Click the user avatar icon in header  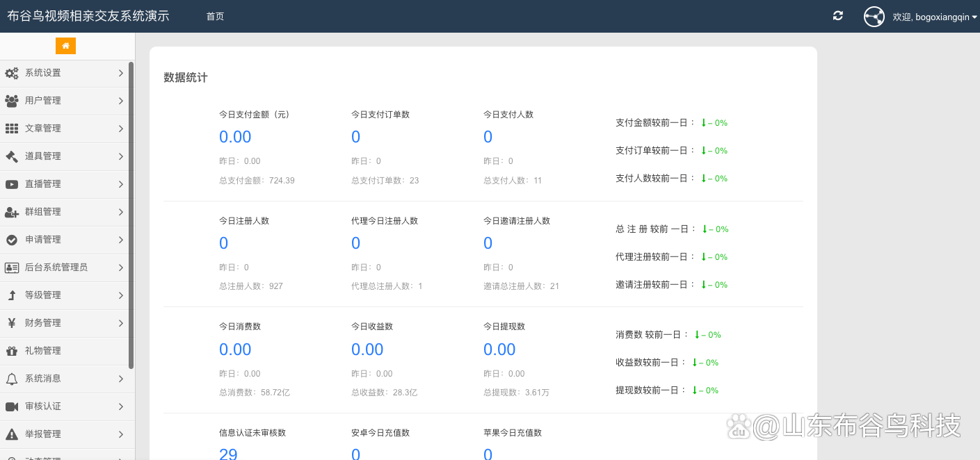(x=874, y=17)
